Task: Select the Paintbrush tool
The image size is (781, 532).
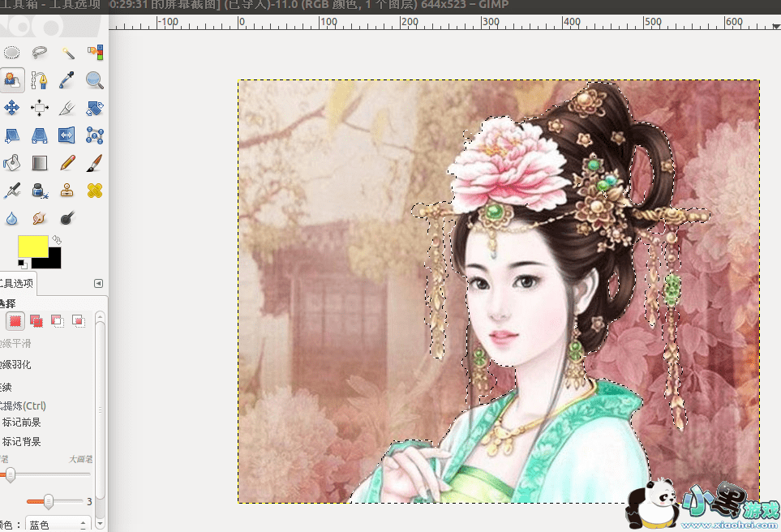Action: point(95,163)
